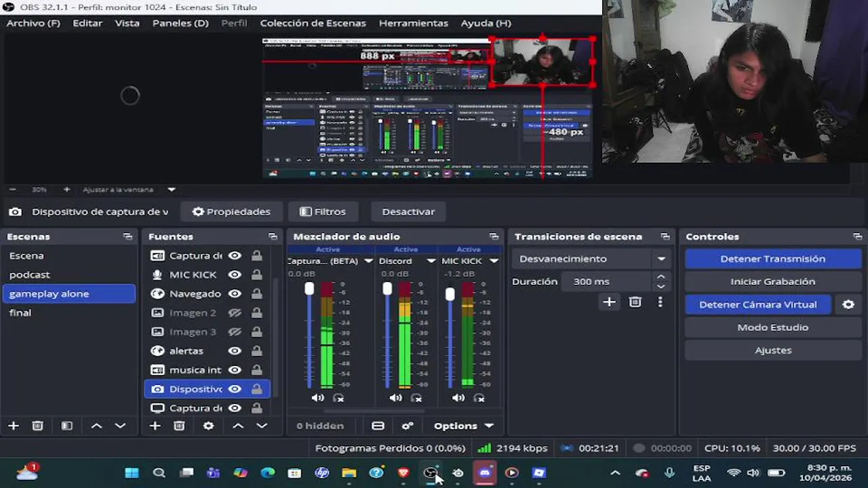Open Captura BETA channel dropdown arrow
Image resolution: width=868 pixels, height=488 pixels.
pos(368,261)
